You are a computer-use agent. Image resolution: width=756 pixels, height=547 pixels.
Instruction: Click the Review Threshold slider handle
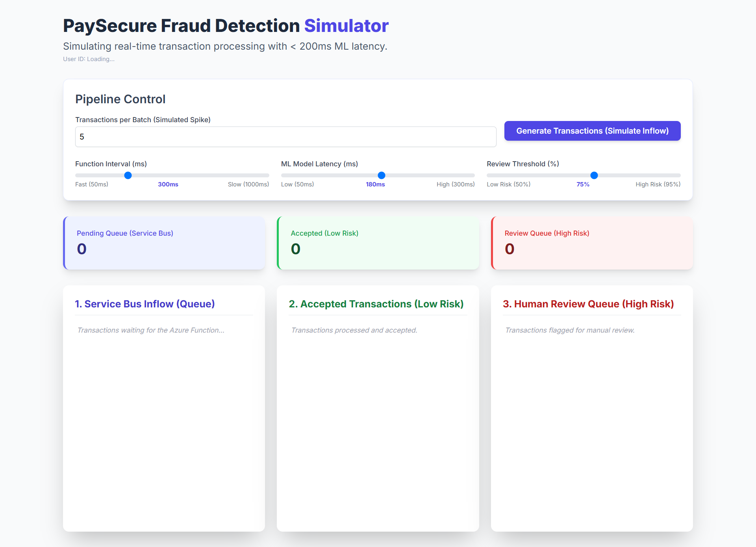pos(594,175)
